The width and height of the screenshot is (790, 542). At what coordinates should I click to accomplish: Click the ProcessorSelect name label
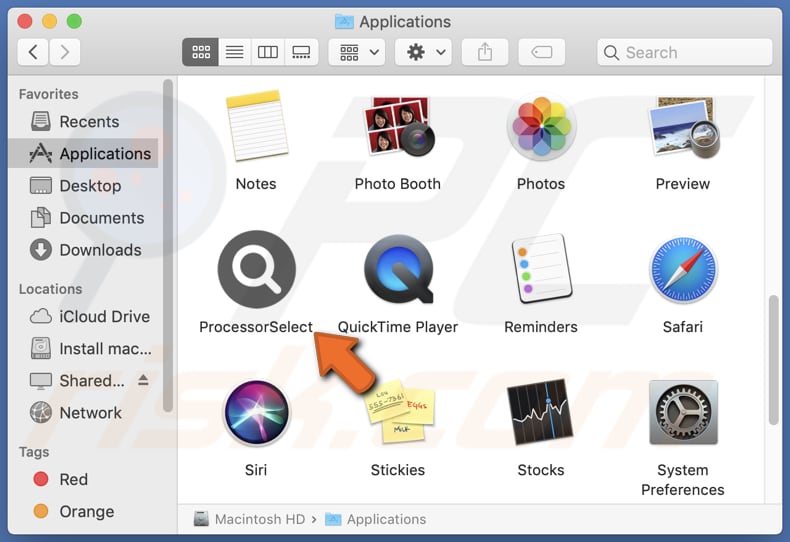[256, 327]
